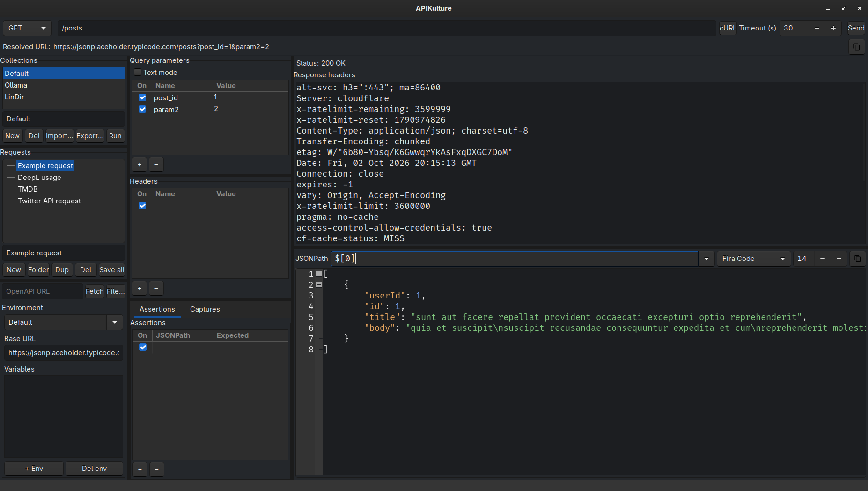Add a new header row
868x491 pixels.
tap(140, 288)
